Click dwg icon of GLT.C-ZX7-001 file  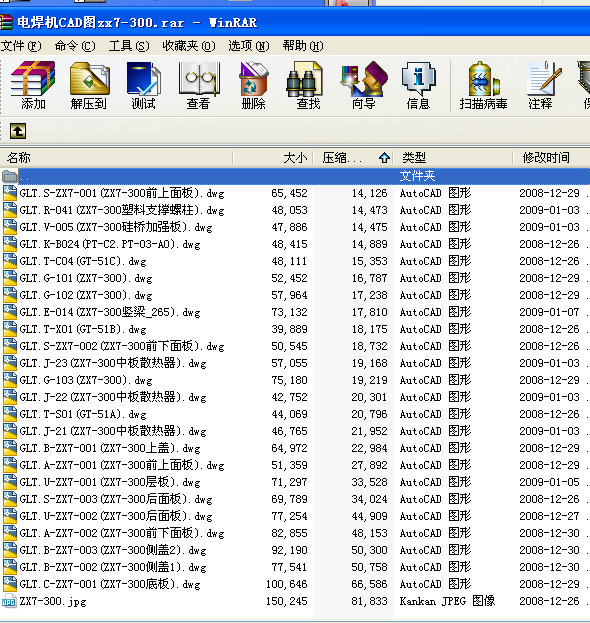10,584
